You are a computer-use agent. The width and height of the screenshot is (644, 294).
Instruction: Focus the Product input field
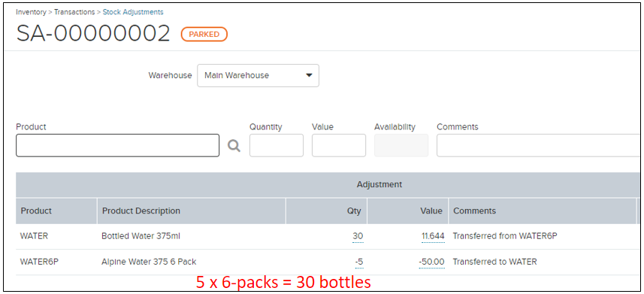click(117, 145)
